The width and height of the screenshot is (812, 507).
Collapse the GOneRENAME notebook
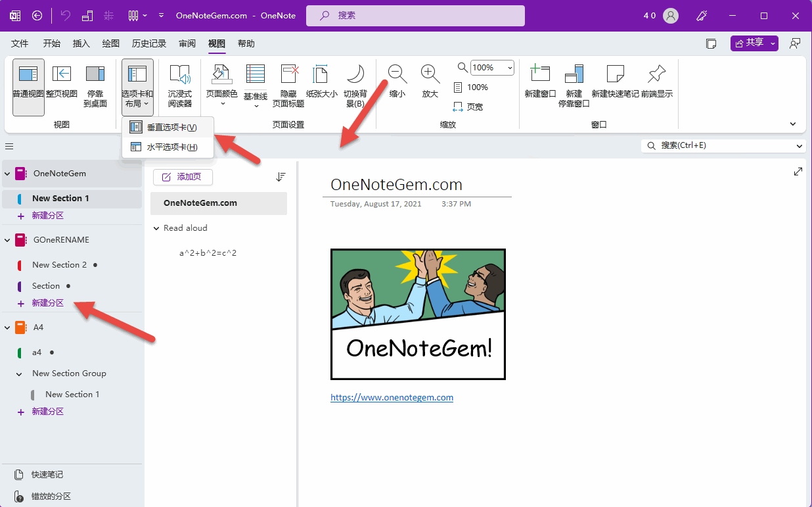[x=7, y=240]
